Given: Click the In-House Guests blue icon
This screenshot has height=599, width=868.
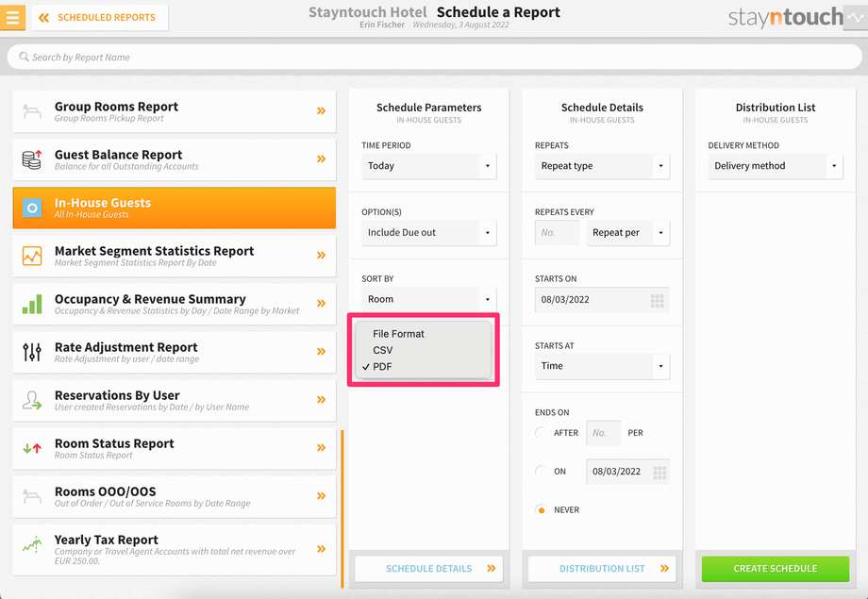Looking at the screenshot, I should [x=32, y=208].
